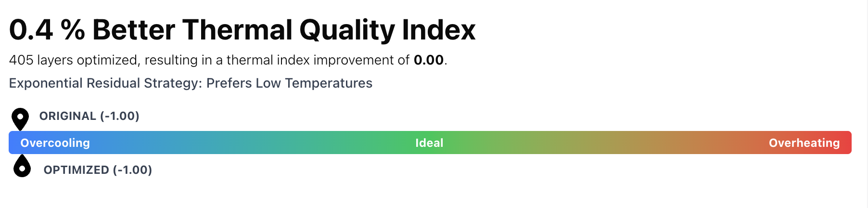The width and height of the screenshot is (868, 208).
Task: Click the bold 0.00 improvement value
Action: click(428, 60)
